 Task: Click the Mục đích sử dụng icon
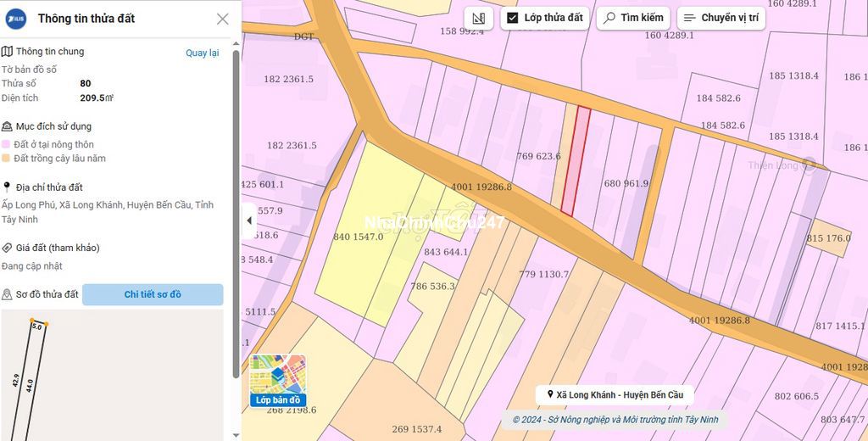click(7, 126)
